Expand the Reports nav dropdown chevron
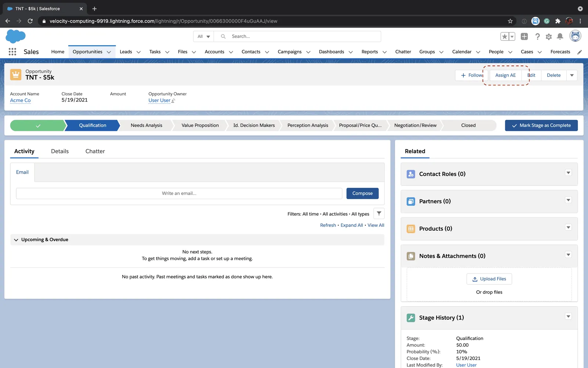Viewport: 588px width, 368px height. 384,52
